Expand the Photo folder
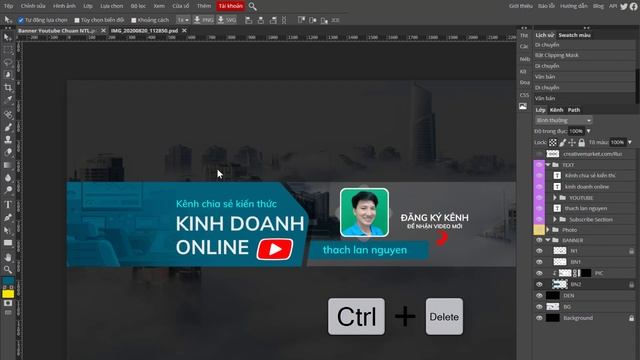The height and width of the screenshot is (360, 640). pyautogui.click(x=548, y=230)
